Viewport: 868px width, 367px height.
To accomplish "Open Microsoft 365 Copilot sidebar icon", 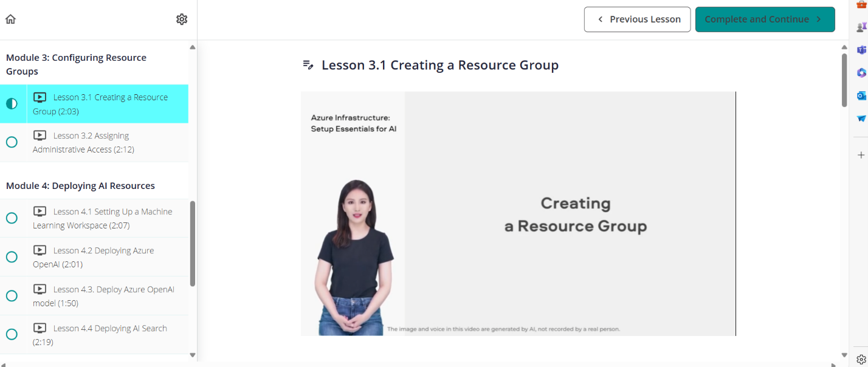I will pyautogui.click(x=861, y=73).
